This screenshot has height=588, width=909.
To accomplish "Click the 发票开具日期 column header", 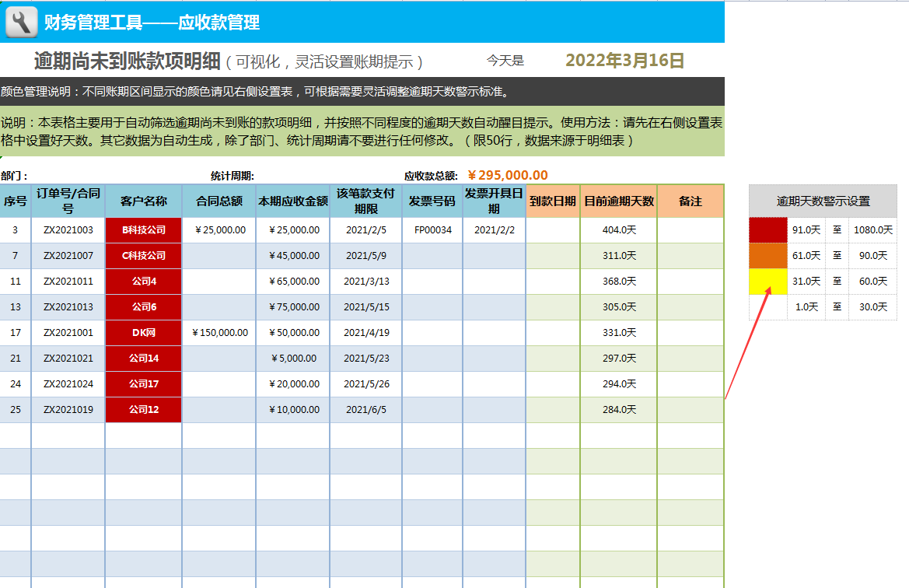I will click(494, 201).
